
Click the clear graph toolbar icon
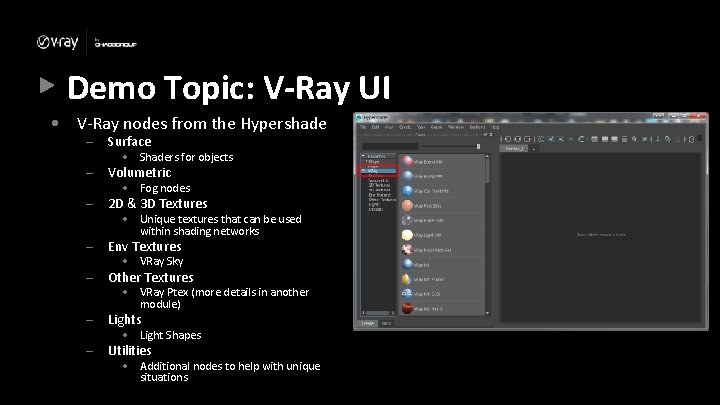tap(541, 139)
